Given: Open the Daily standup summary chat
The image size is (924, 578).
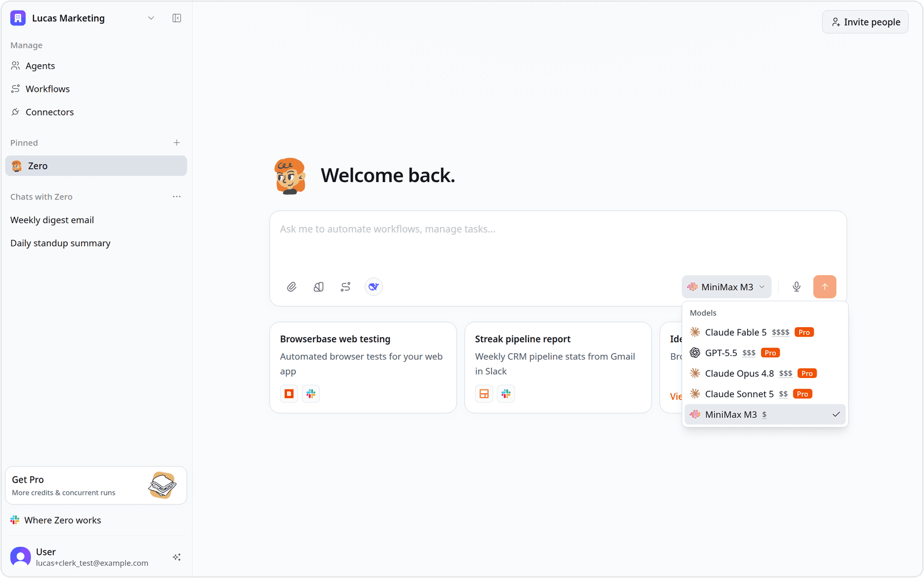Looking at the screenshot, I should (x=96, y=243).
